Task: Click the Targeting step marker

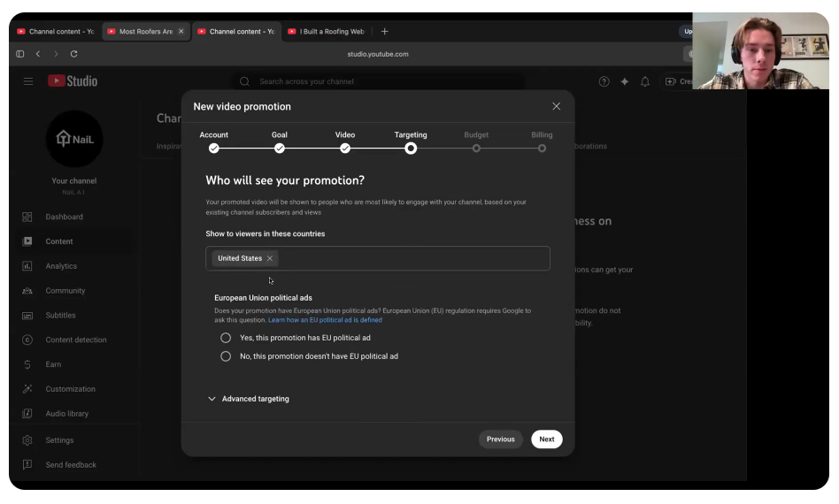Action: pos(411,149)
